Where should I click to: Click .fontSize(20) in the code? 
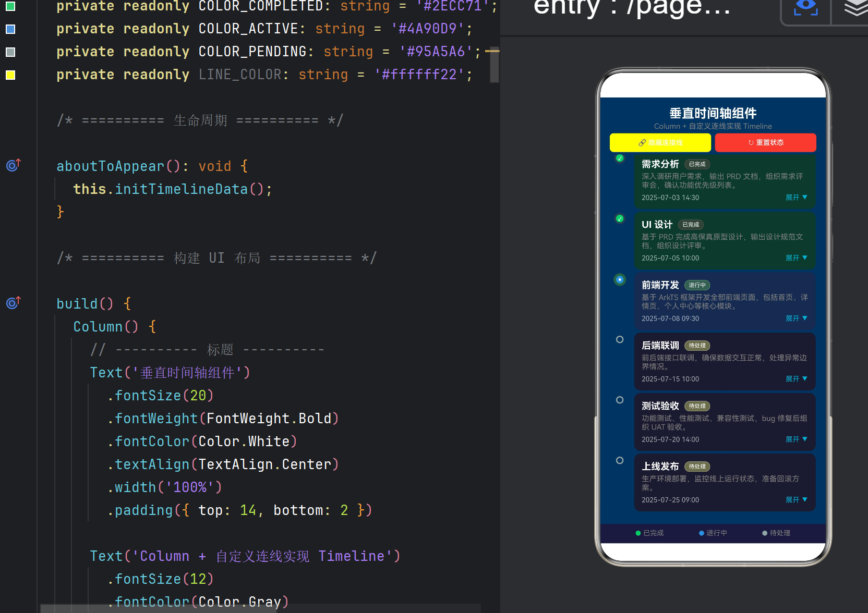point(161,396)
